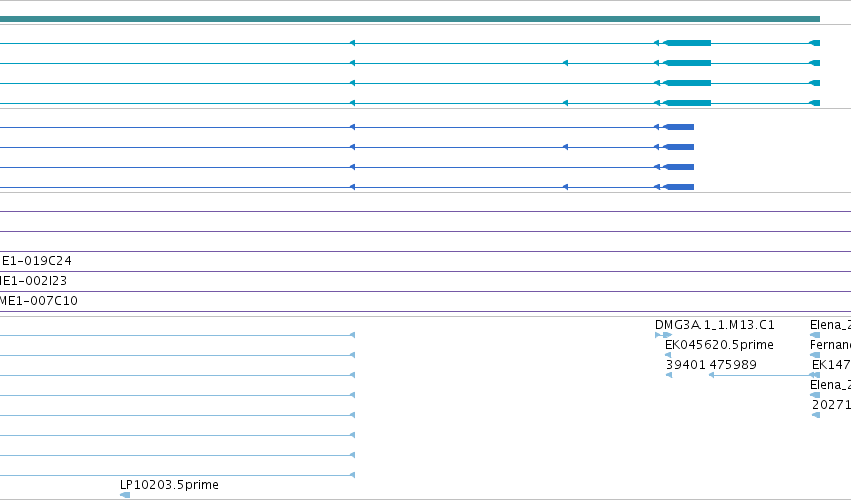Click the 39401 feature label
Viewport: 851px width, 500px height.
(686, 365)
